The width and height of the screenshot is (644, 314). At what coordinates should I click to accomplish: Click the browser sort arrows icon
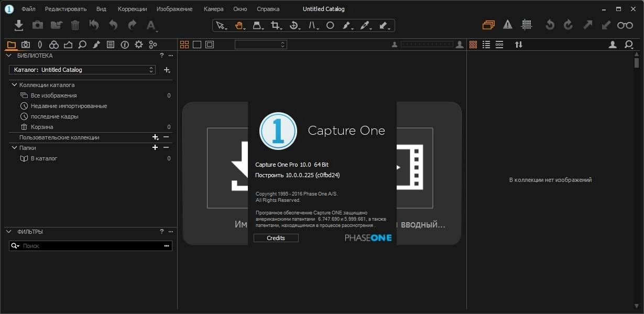click(x=519, y=45)
